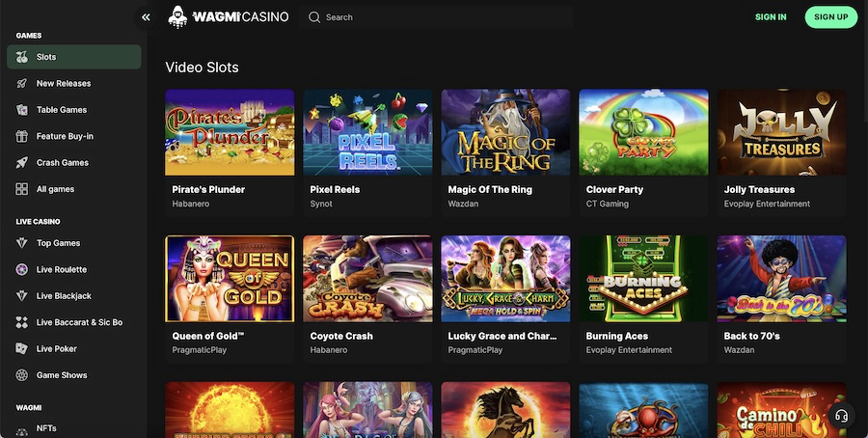Open Clover Party game thumbnail
This screenshot has height=438, width=868.
[643, 132]
